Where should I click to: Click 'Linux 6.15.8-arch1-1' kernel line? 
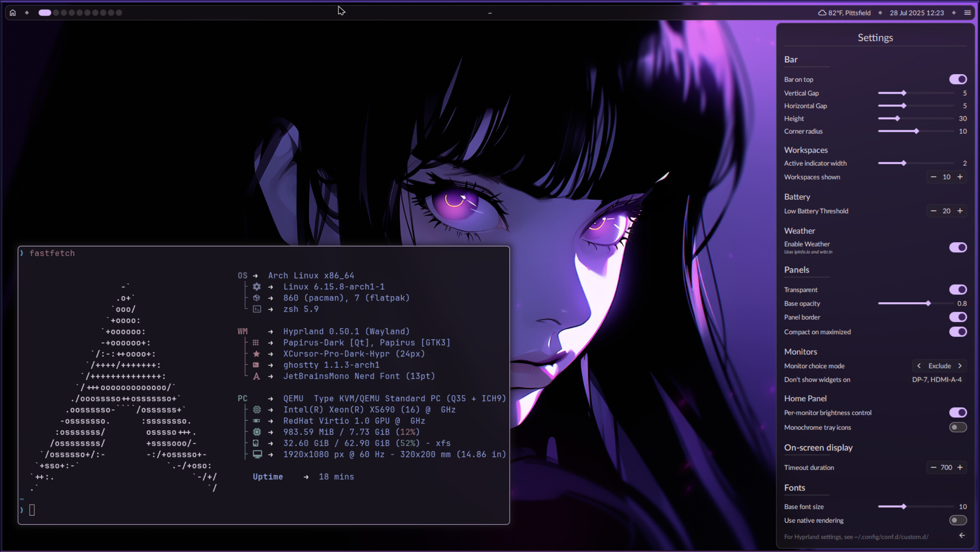click(x=334, y=287)
